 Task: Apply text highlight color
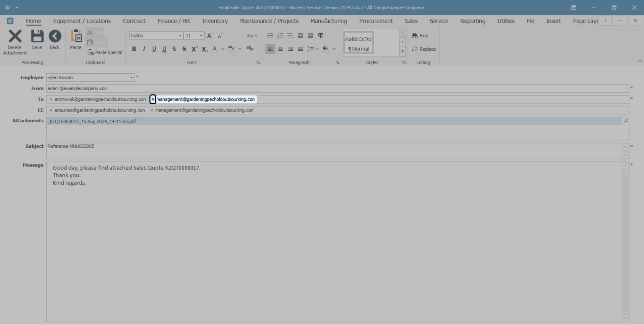(231, 49)
